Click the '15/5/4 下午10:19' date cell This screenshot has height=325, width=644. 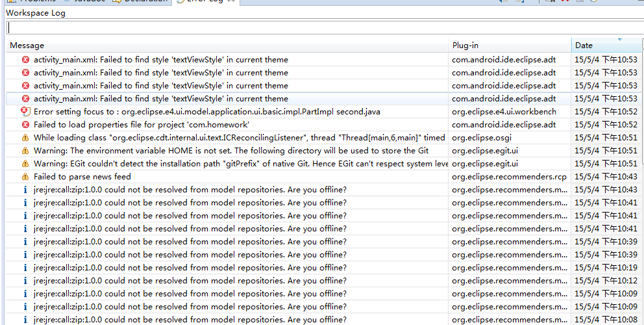(606, 268)
